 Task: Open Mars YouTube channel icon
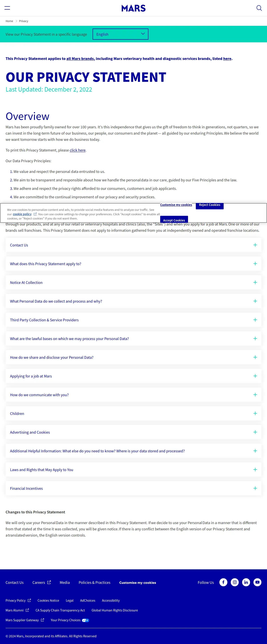point(257,582)
